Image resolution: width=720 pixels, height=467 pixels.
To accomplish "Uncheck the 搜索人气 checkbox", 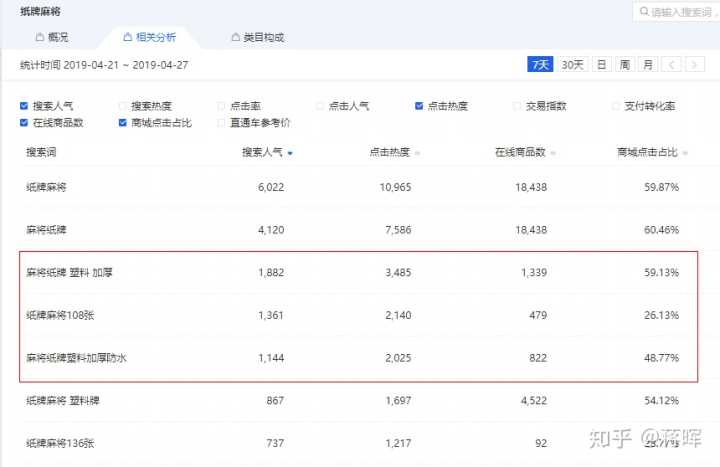I will pos(24,106).
